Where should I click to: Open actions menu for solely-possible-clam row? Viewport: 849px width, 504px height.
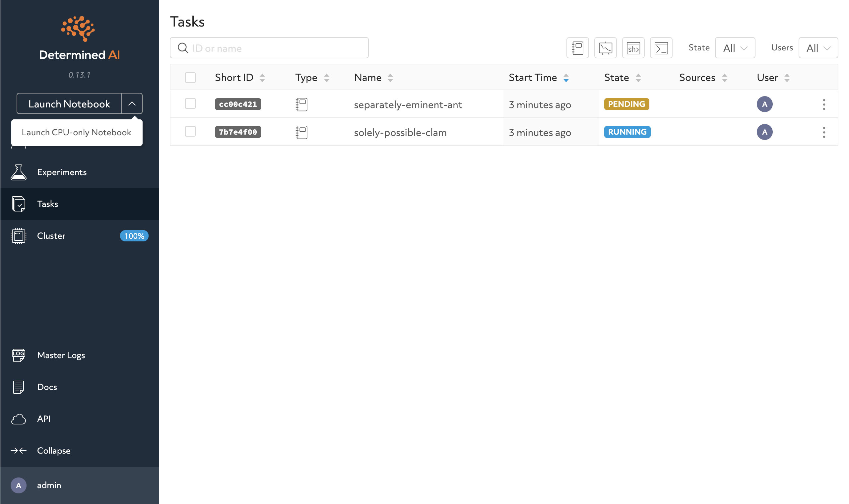pos(824,132)
